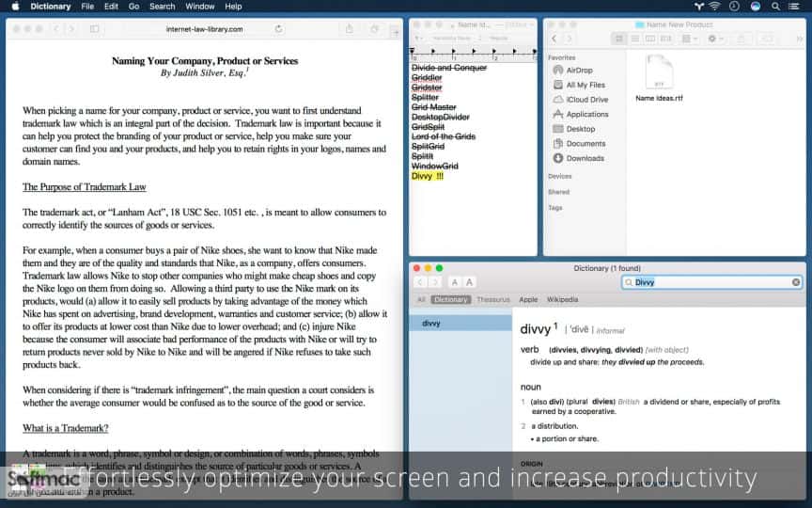Open Spotlight search magnifier

tap(775, 7)
